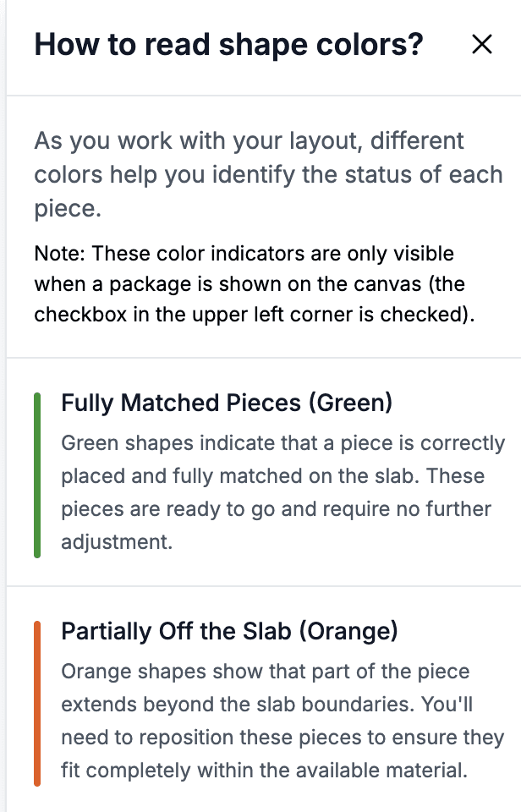
Task: Click the word "adjustment." ending the green section
Action: tap(117, 542)
